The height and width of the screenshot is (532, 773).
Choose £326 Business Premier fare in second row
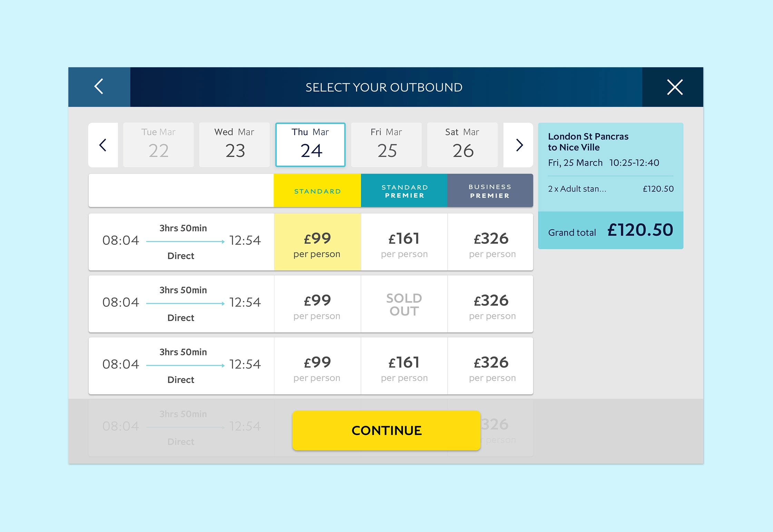490,304
